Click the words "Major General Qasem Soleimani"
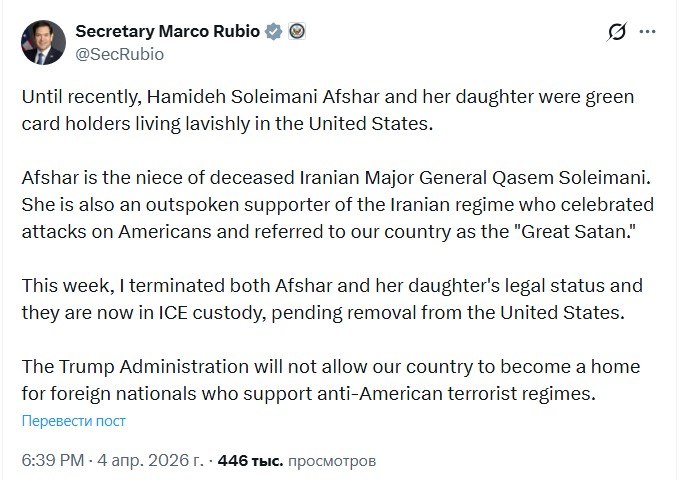 546,179
